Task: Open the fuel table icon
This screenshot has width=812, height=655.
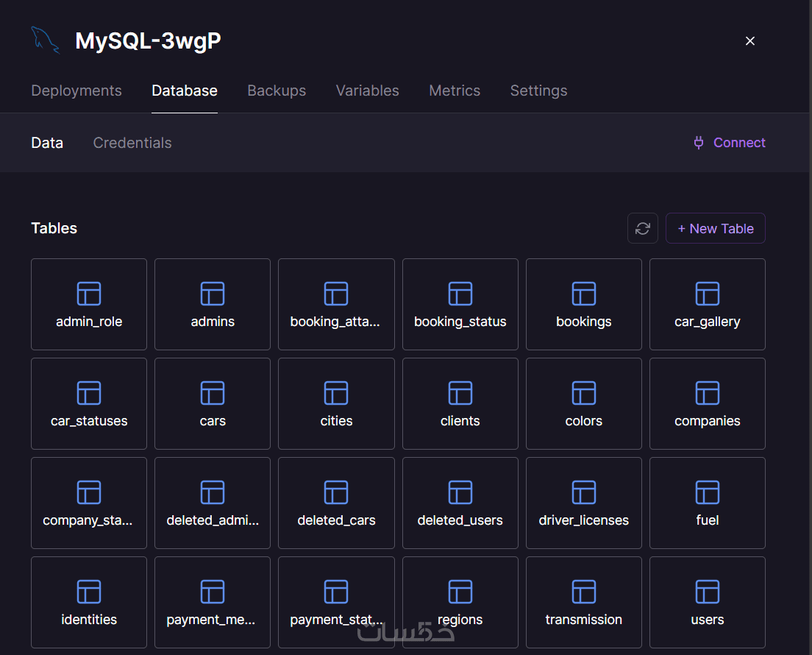Action: (708, 493)
